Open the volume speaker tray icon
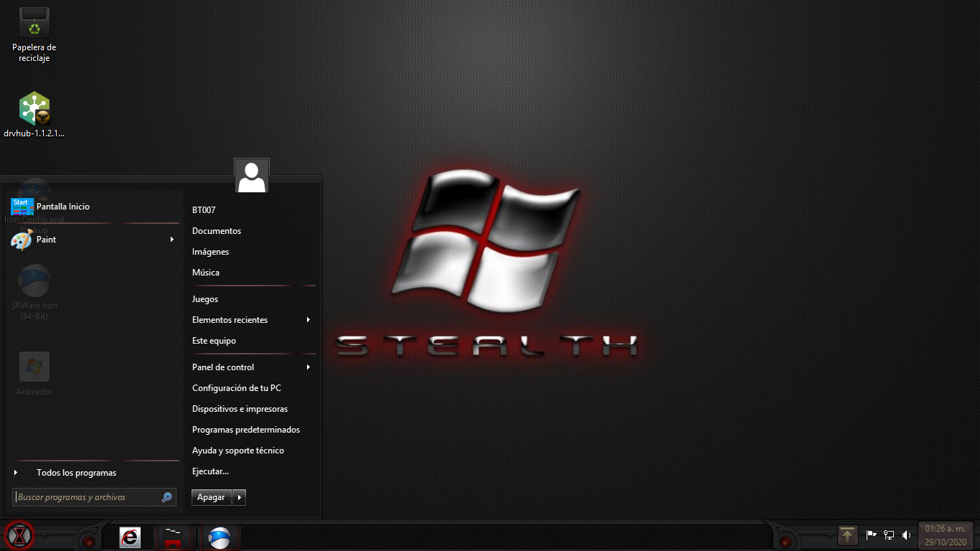This screenshot has width=980, height=551. (x=906, y=534)
